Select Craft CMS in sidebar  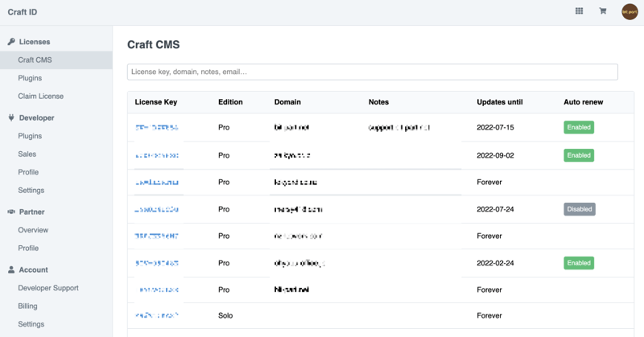click(35, 60)
